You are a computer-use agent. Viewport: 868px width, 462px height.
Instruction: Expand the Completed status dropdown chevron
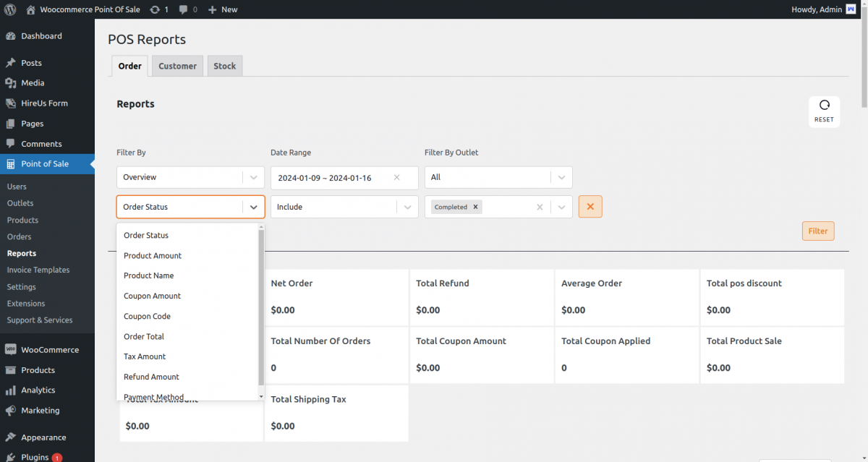click(562, 207)
